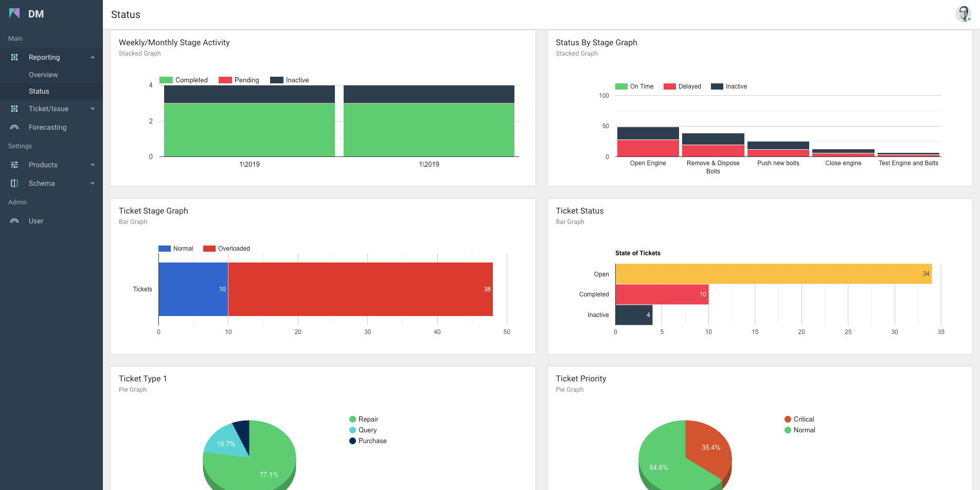Select the Reporting grid icon in sidebar
Viewport: 980px width, 490px height.
(14, 57)
